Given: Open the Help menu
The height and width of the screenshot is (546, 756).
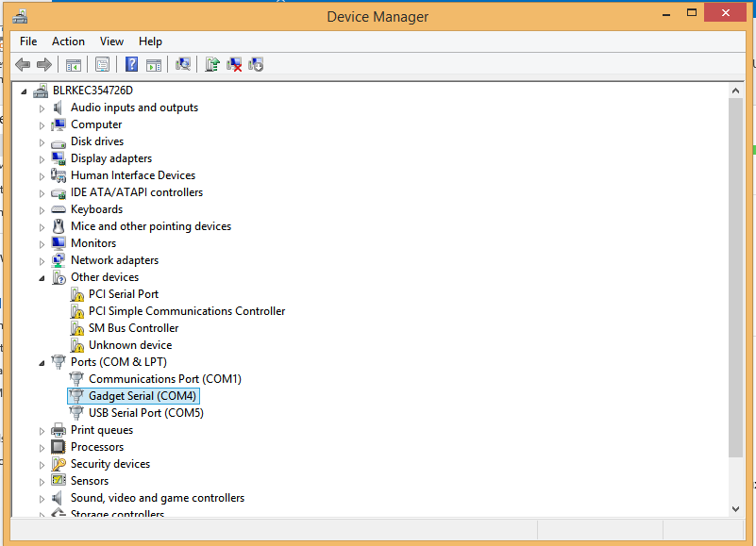Looking at the screenshot, I should [x=150, y=41].
